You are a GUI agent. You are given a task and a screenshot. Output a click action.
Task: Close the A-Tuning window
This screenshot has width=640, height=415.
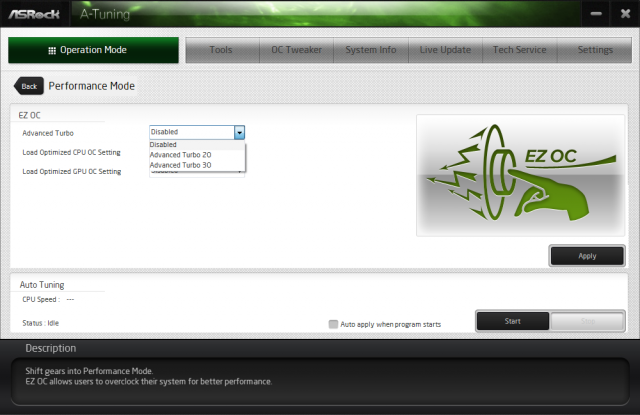pyautogui.click(x=625, y=14)
